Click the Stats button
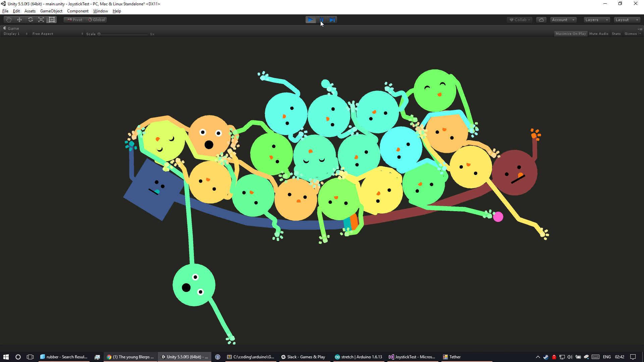 pyautogui.click(x=616, y=34)
